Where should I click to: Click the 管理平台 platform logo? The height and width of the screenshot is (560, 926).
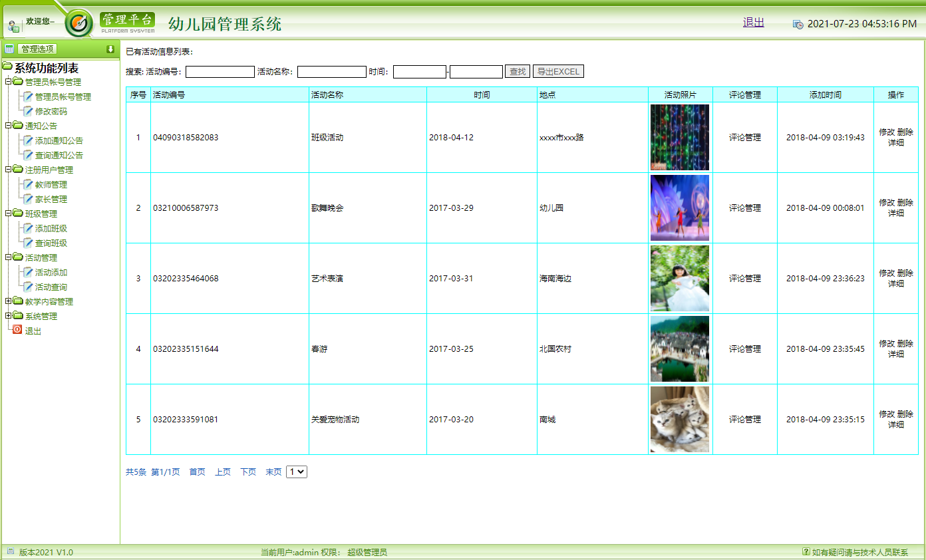(126, 20)
